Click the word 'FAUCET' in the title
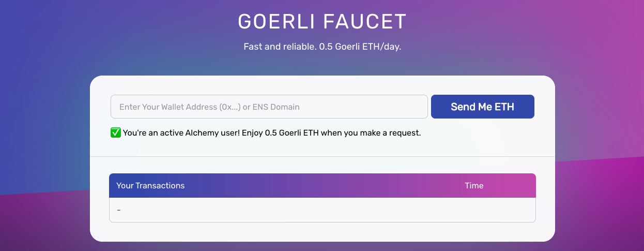Image resolution: width=644 pixels, height=251 pixels. point(365,21)
